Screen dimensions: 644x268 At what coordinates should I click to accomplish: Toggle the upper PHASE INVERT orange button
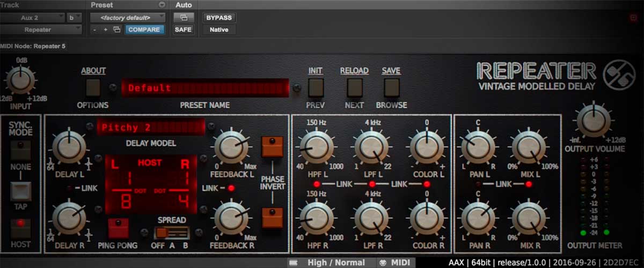pos(272,147)
